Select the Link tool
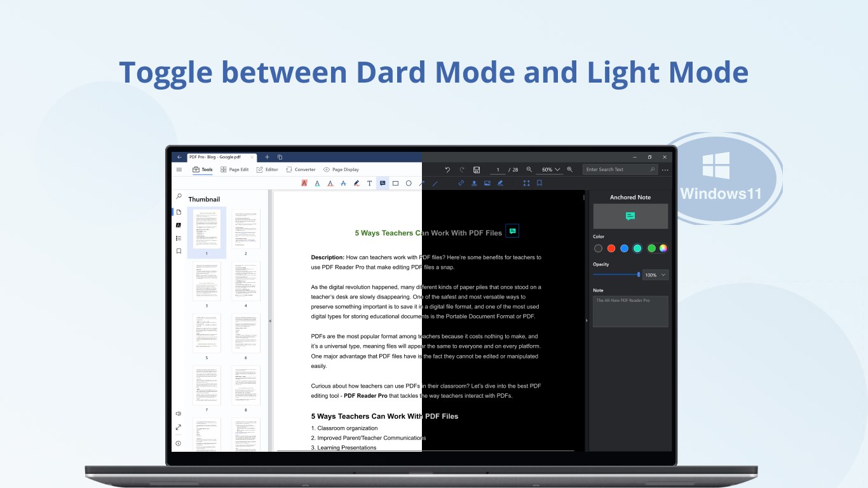The width and height of the screenshot is (868, 488). coord(461,183)
